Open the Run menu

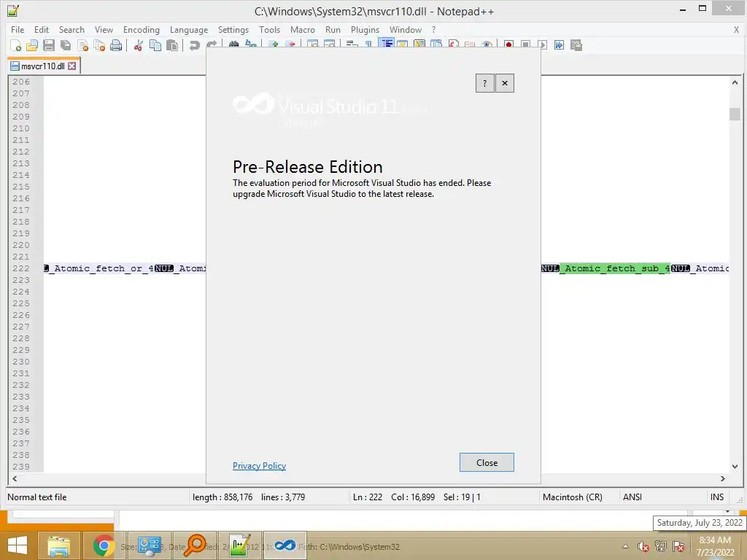point(333,29)
